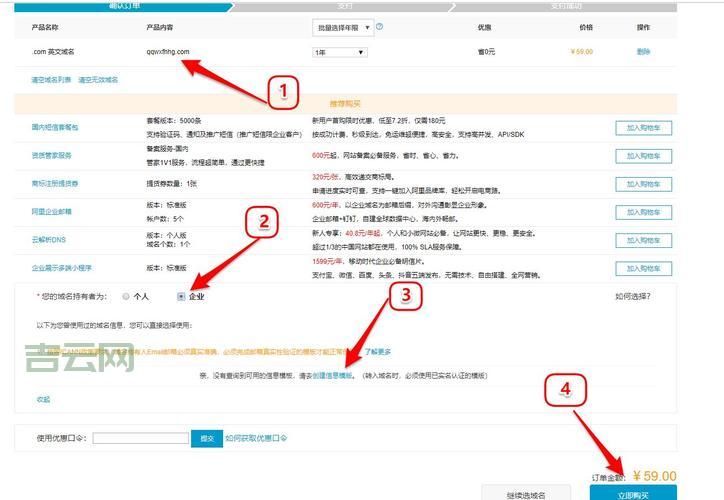This screenshot has height=500, width=724.
Task: Open the 商标注册 coupon product link
Action: coord(55,183)
